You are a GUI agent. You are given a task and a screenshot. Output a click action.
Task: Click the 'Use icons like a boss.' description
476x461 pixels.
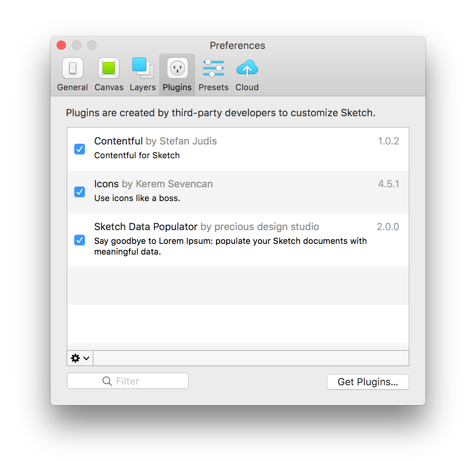(137, 198)
